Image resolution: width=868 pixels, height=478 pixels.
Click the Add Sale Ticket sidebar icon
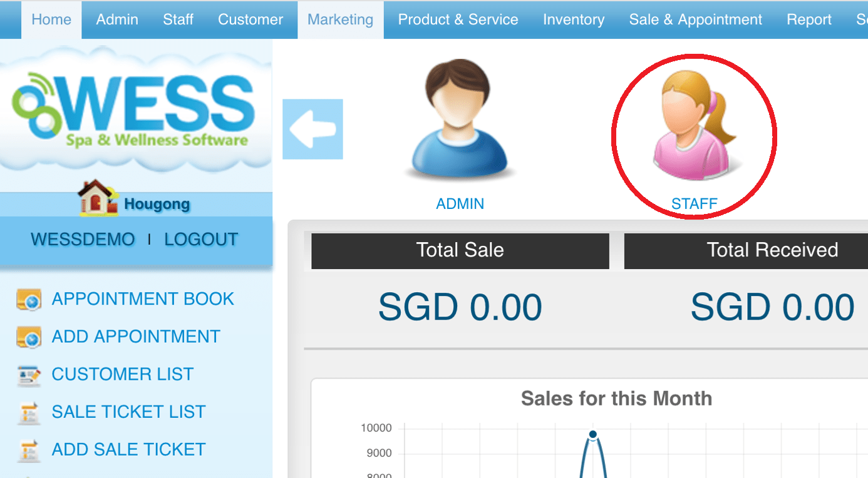click(29, 450)
